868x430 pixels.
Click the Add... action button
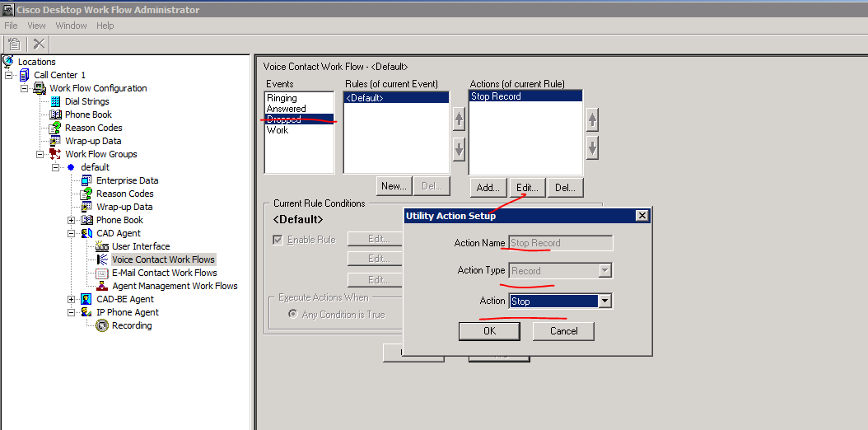pyautogui.click(x=488, y=188)
